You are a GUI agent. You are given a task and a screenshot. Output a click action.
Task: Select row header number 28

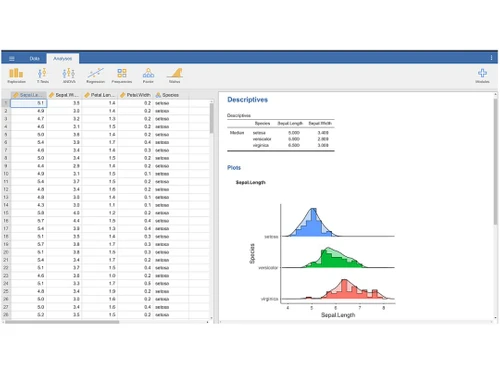pos(6,315)
